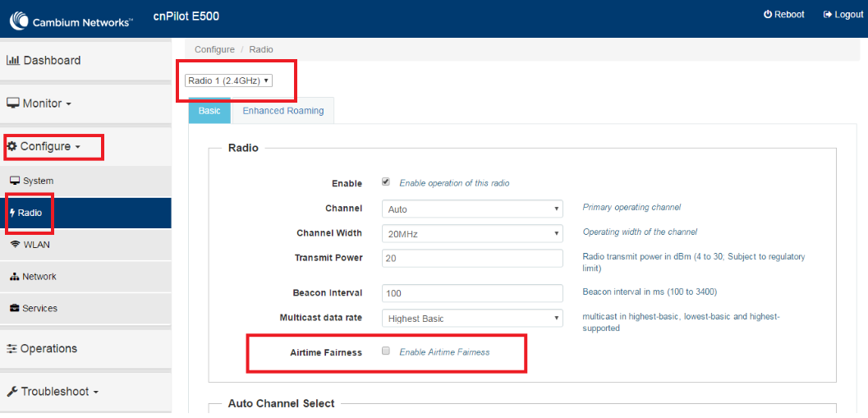Click the Cambium Networks logo icon

coord(19,21)
